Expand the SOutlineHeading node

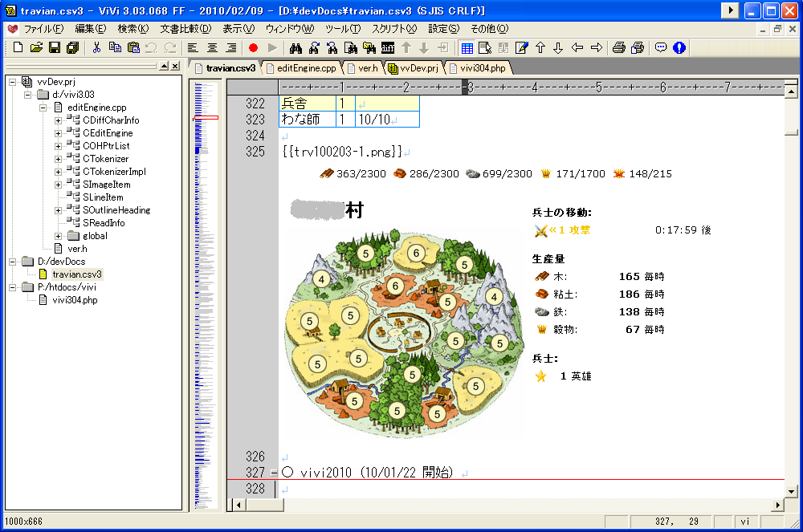(x=59, y=210)
